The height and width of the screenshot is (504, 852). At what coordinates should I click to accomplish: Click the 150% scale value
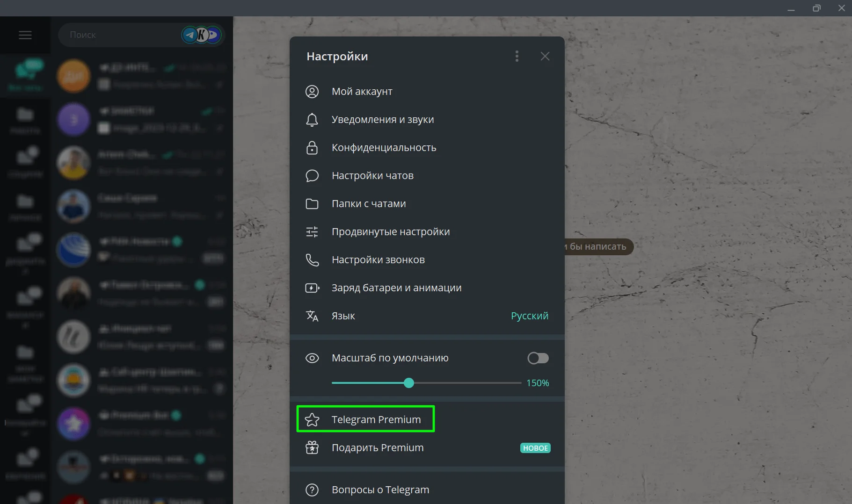pyautogui.click(x=538, y=383)
